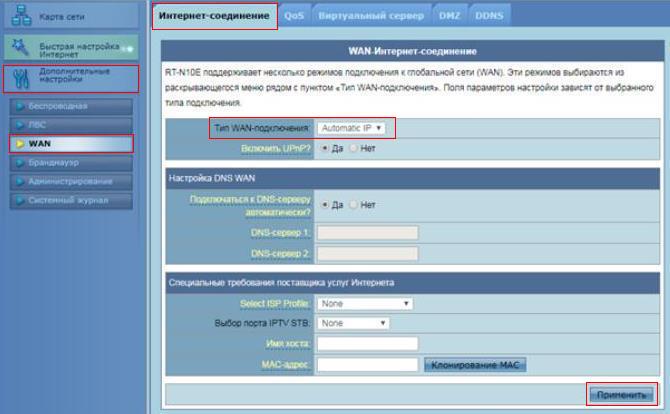
Task: Click Применить button
Action: (x=621, y=395)
